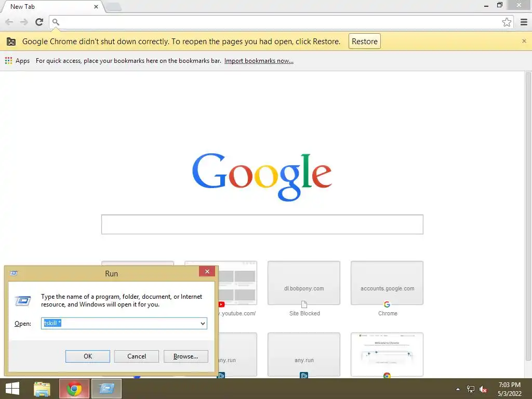532x399 pixels.
Task: Click Browse... in the Run dialog
Action: [x=185, y=356]
